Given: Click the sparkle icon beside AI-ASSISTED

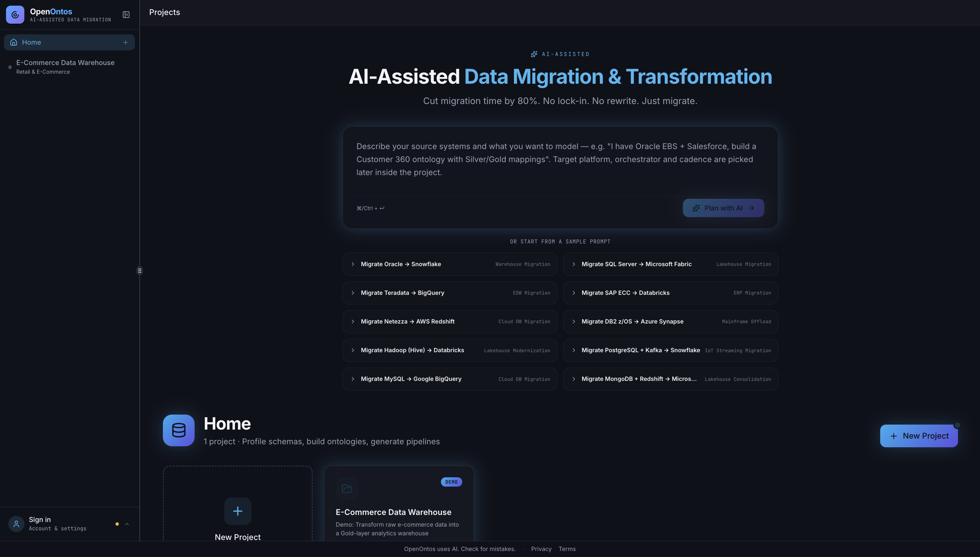Looking at the screenshot, I should 534,54.
